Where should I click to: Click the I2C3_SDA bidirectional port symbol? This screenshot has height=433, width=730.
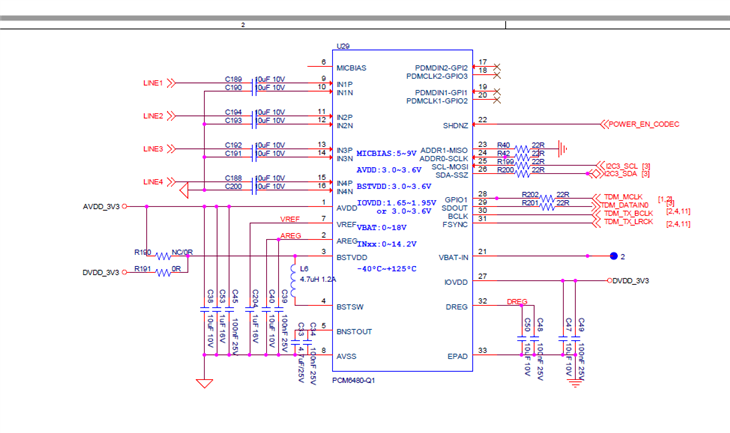click(x=595, y=174)
